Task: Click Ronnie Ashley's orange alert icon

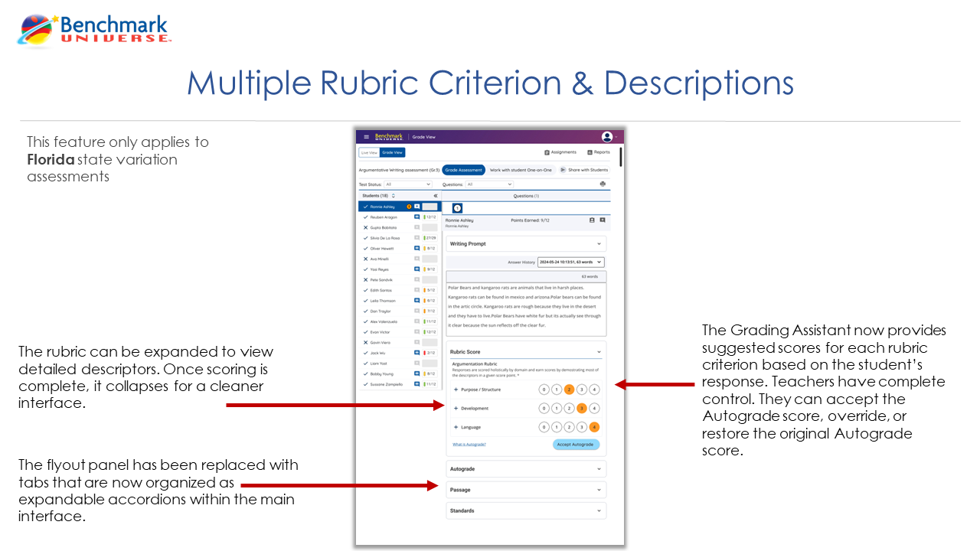Action: click(409, 207)
